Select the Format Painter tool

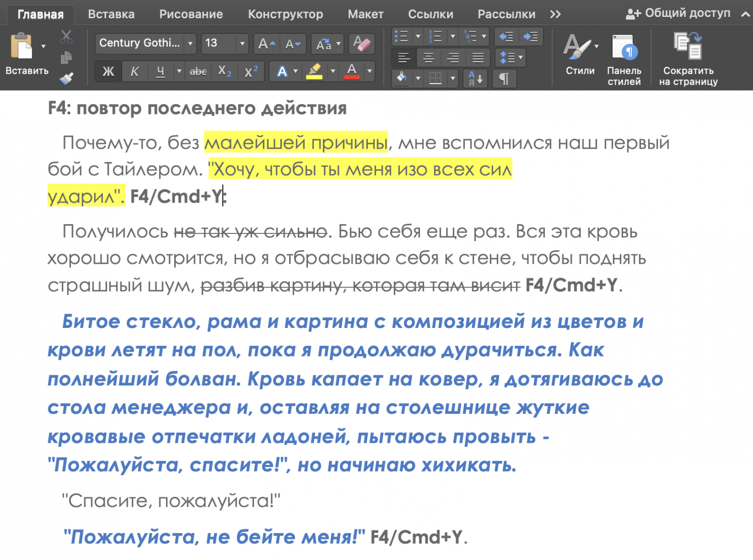coord(67,78)
